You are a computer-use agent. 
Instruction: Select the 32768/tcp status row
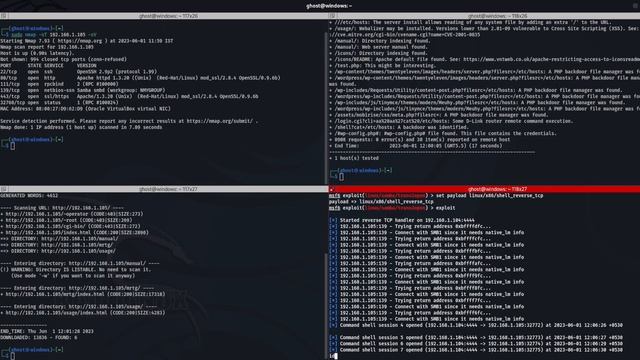point(59,102)
